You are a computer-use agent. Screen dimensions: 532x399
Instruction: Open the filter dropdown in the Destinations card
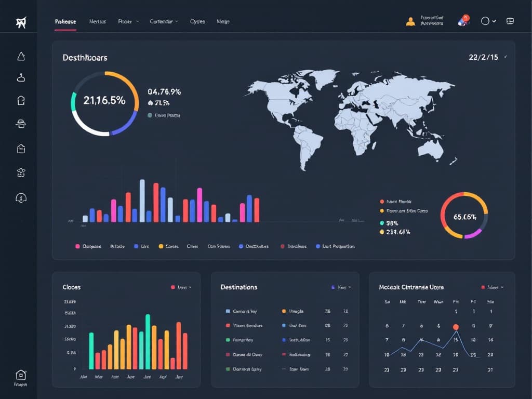341,287
